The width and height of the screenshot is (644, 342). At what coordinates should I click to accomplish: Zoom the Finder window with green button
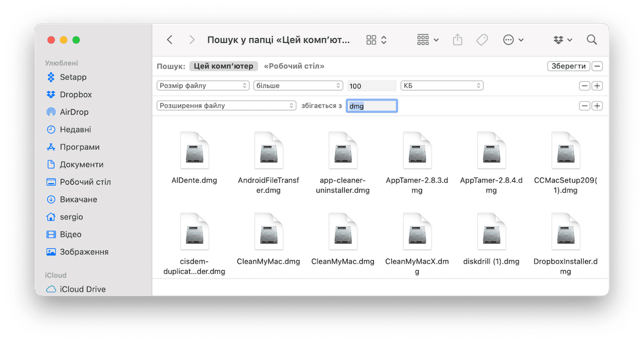coord(76,40)
